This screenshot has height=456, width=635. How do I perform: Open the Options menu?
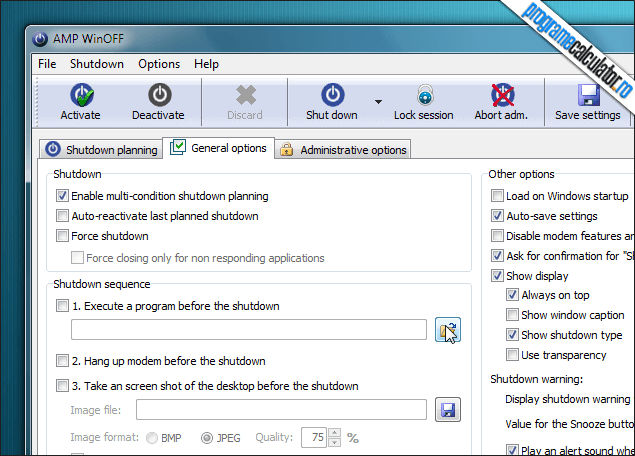pos(159,64)
